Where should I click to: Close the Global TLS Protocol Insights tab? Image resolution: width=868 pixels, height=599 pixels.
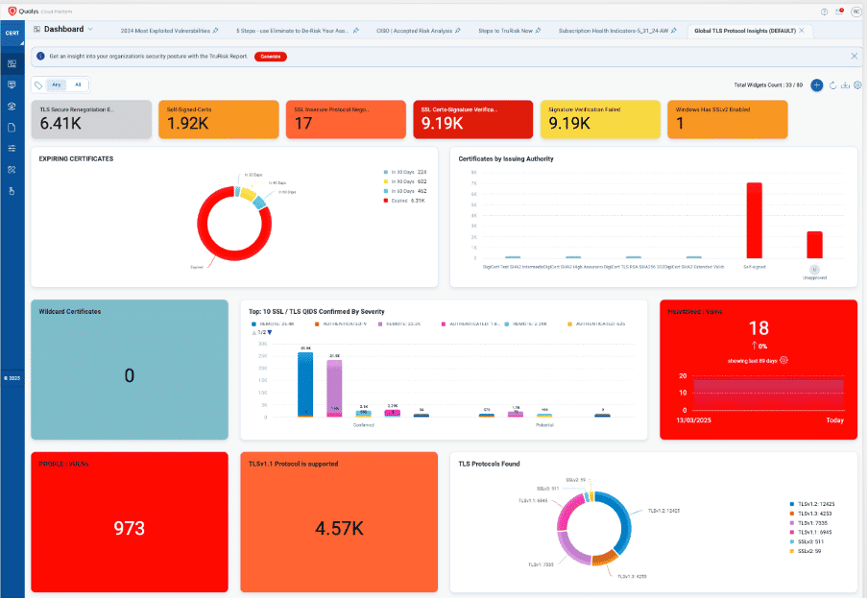[802, 31]
